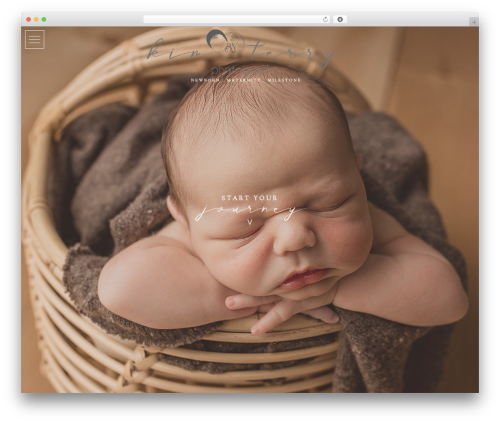Click the 'Newborn . Maternity . Milestone' tagline
The height and width of the screenshot is (423, 500).
point(246,80)
